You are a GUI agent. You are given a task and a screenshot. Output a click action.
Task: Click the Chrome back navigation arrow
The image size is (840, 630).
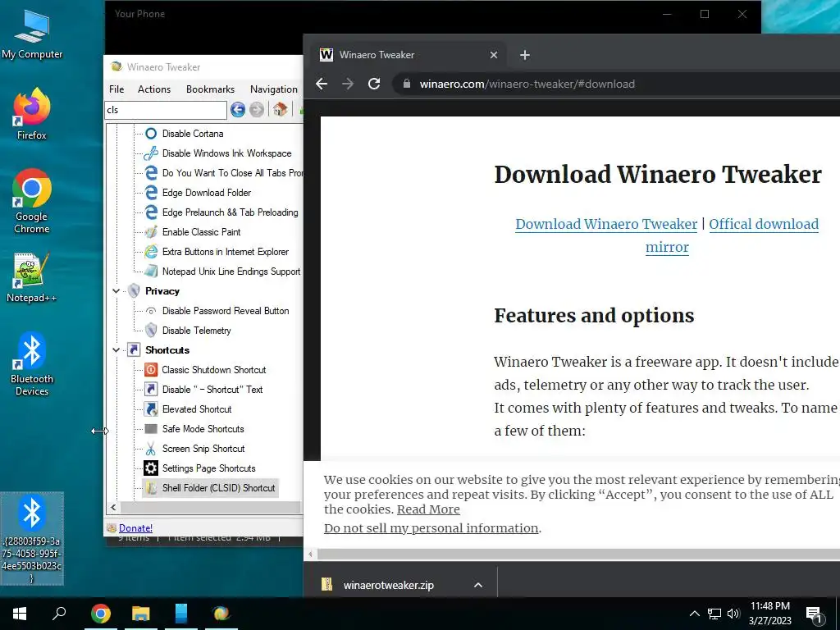click(322, 84)
